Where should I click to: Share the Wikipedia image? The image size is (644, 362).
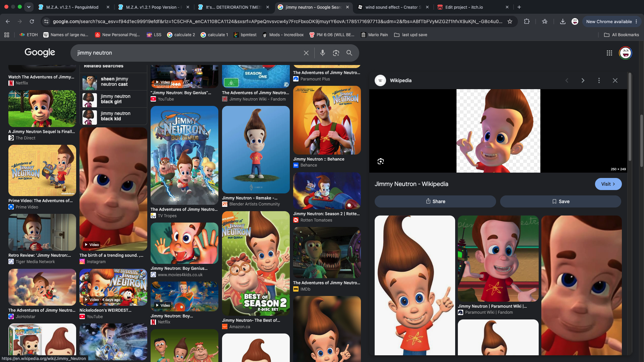click(x=435, y=201)
